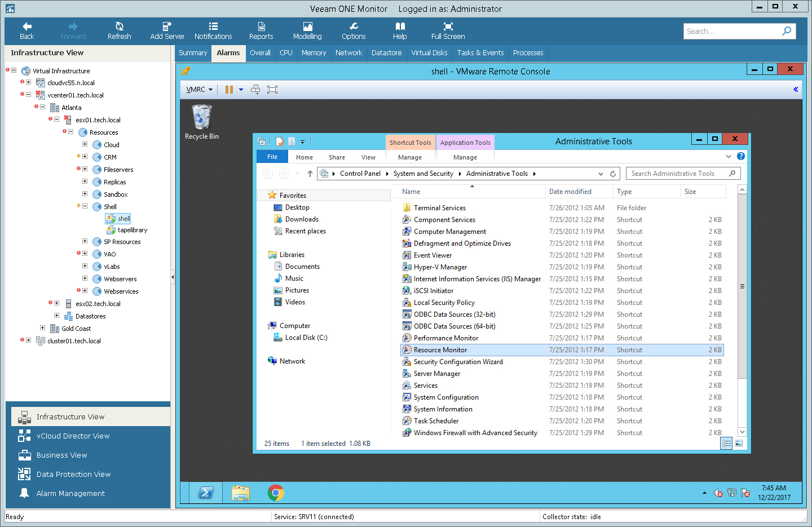Open Downloads in Explorer Favorites
Screen dimensions: 812x527
coord(302,219)
